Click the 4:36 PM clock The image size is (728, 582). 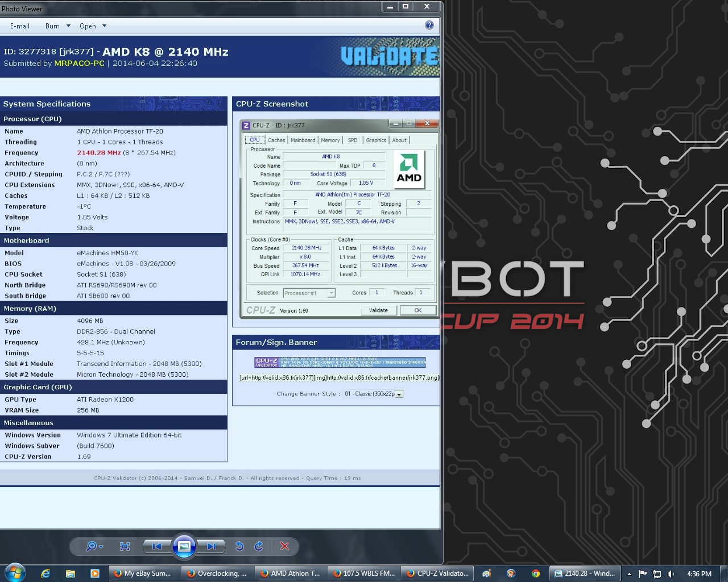[x=699, y=573]
